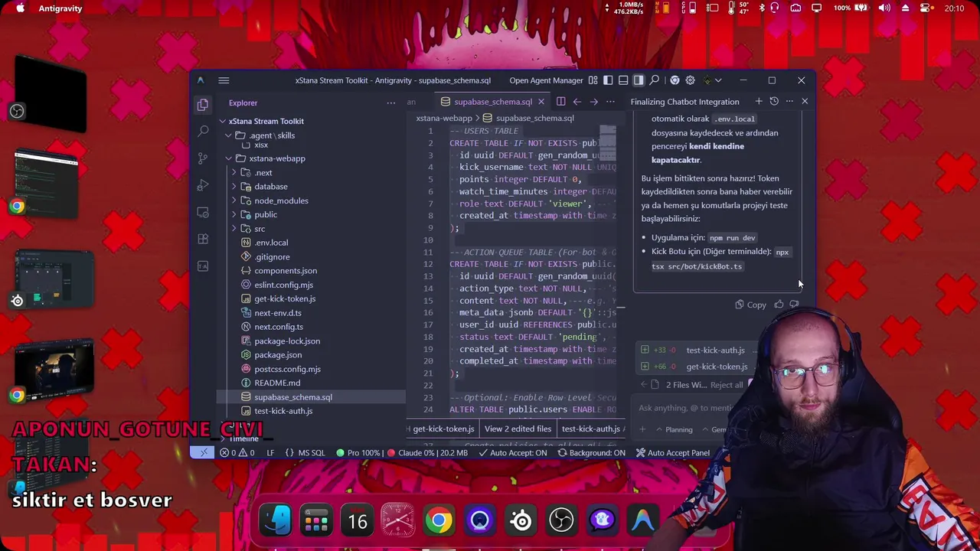This screenshot has width=980, height=551.
Task: Toggle Background: ON in status bar
Action: [x=591, y=453]
